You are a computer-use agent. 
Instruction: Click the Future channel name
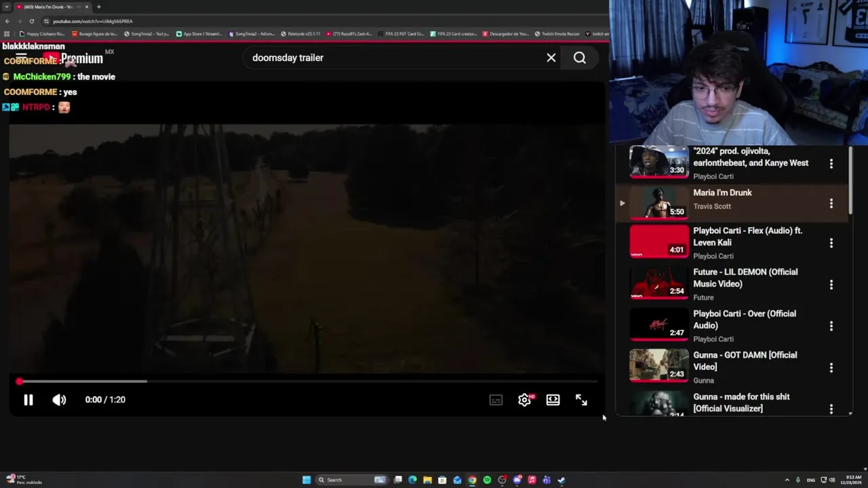[x=703, y=297]
